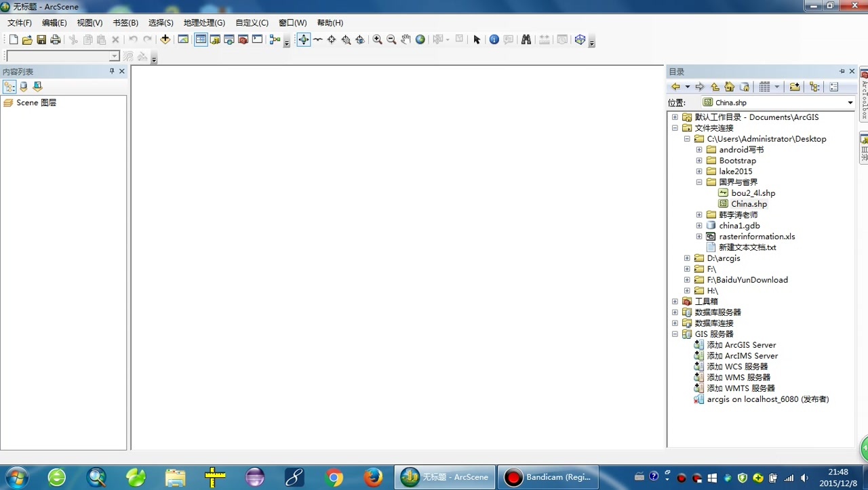Open ArcToolbox from the toolbar
Screen dimensions: 868x490
[x=243, y=39]
